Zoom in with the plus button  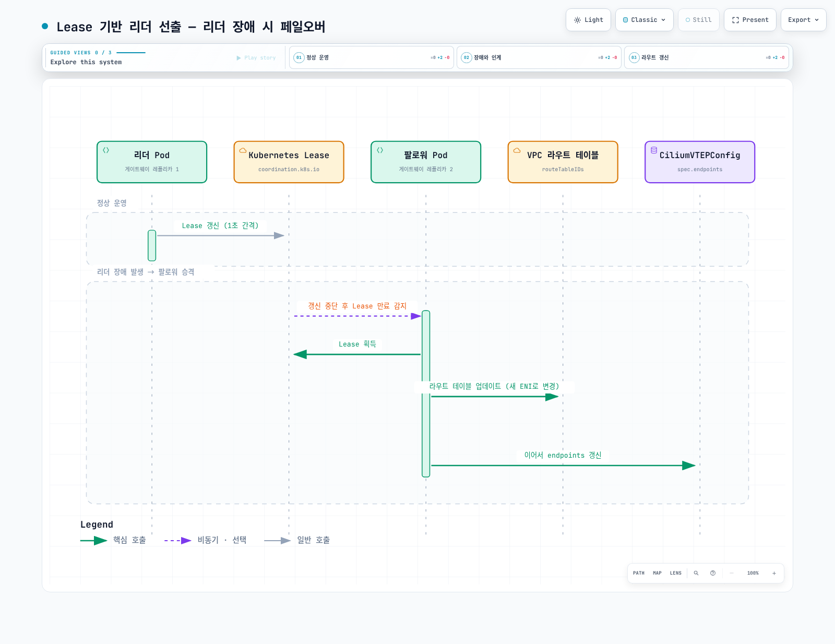click(x=774, y=573)
